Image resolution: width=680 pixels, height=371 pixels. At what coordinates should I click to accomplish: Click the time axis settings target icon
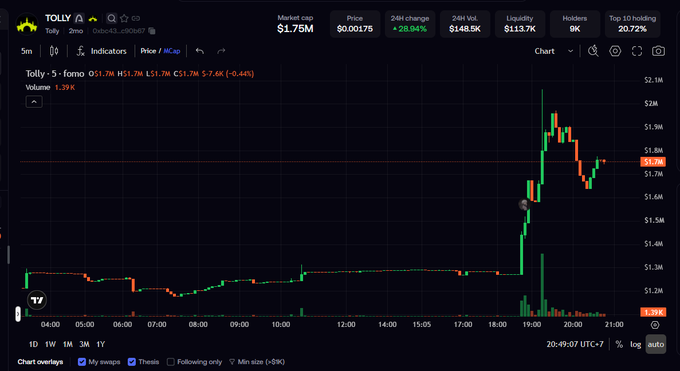click(x=655, y=325)
